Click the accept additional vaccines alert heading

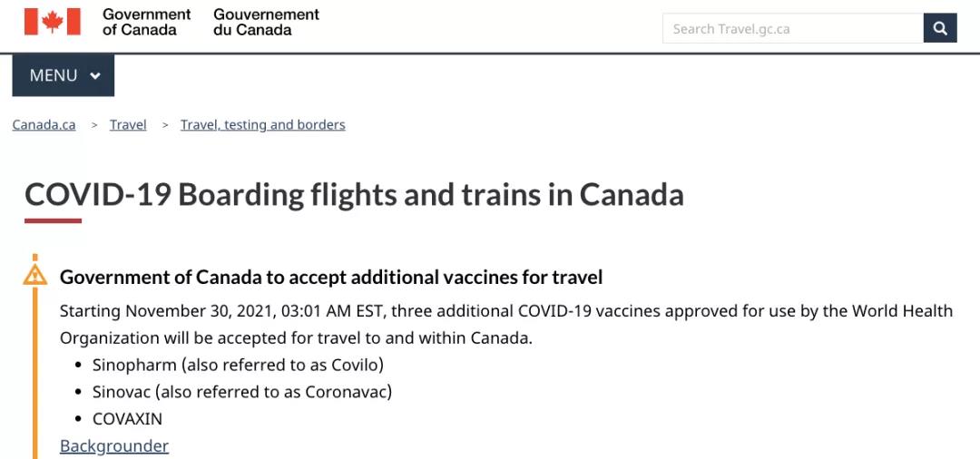pyautogui.click(x=331, y=277)
